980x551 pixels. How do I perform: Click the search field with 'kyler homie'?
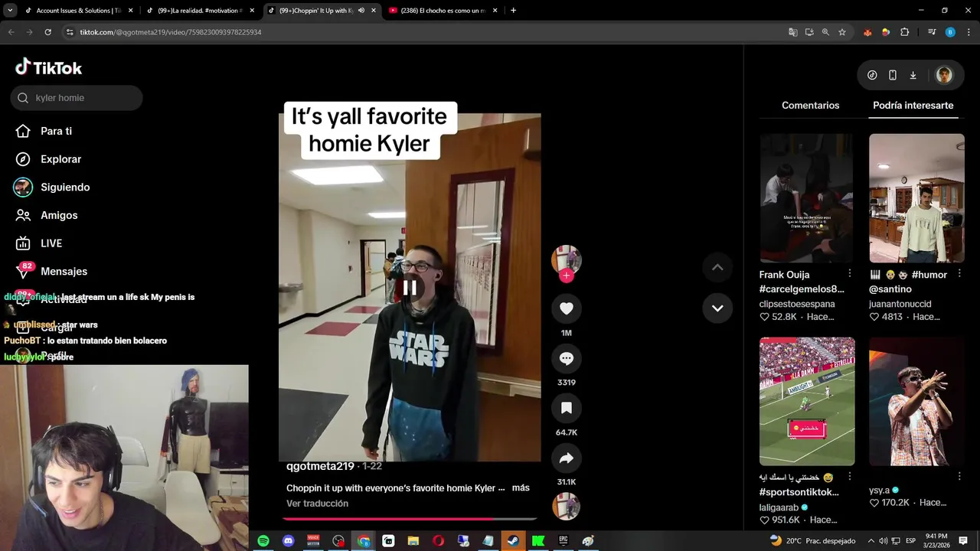77,98
